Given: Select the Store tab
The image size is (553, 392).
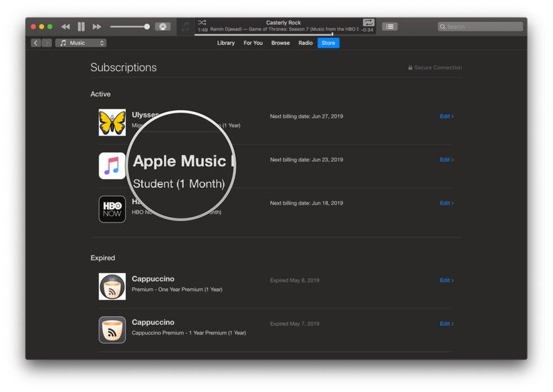Looking at the screenshot, I should tap(328, 43).
